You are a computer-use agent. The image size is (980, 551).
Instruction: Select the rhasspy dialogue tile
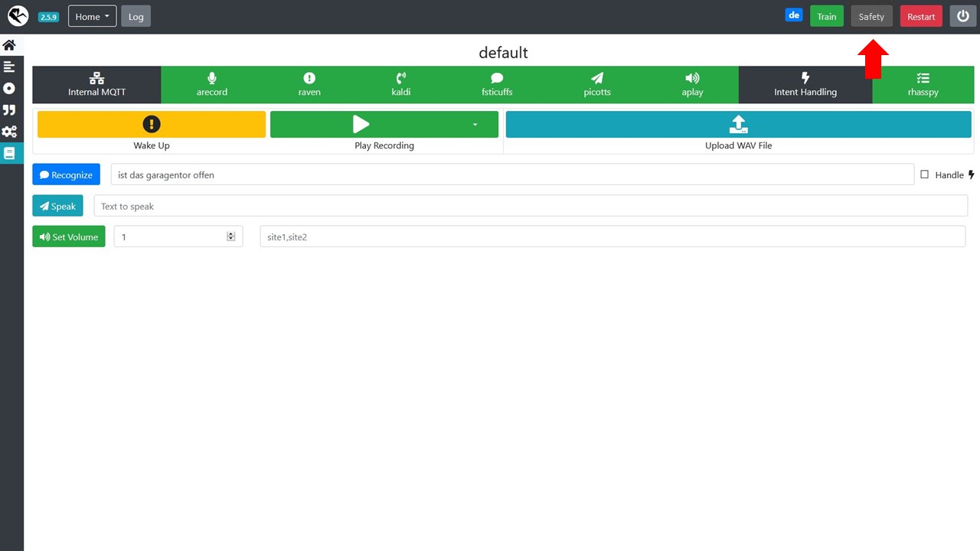click(923, 84)
